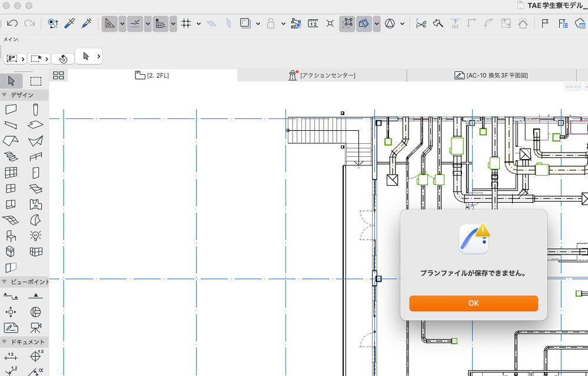This screenshot has width=588, height=376.
Task: Click OK in the save error dialog
Action: 473,303
